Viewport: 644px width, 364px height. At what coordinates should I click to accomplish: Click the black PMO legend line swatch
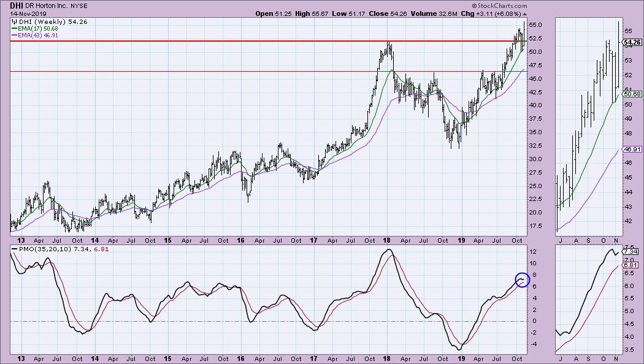[x=14, y=249]
